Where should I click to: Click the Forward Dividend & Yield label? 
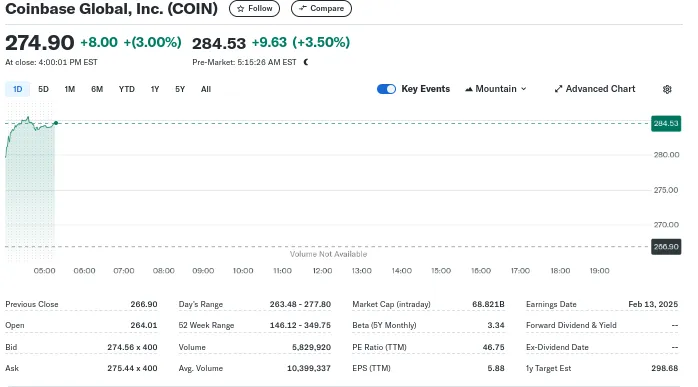pyautogui.click(x=571, y=325)
